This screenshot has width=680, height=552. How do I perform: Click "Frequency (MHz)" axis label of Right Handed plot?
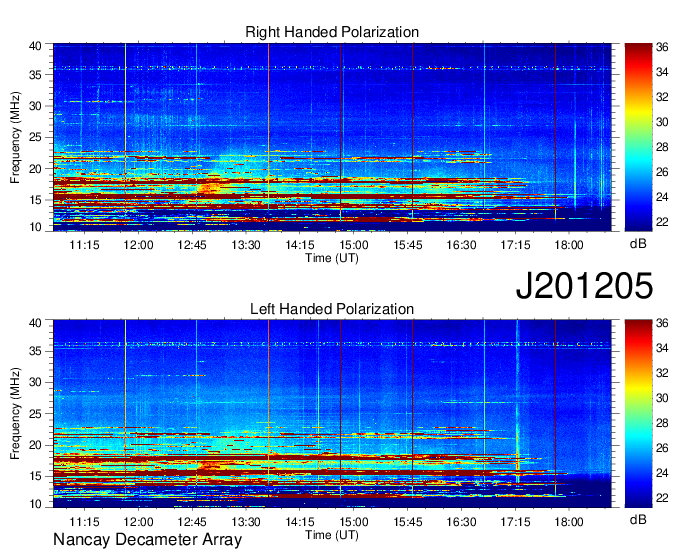15,137
